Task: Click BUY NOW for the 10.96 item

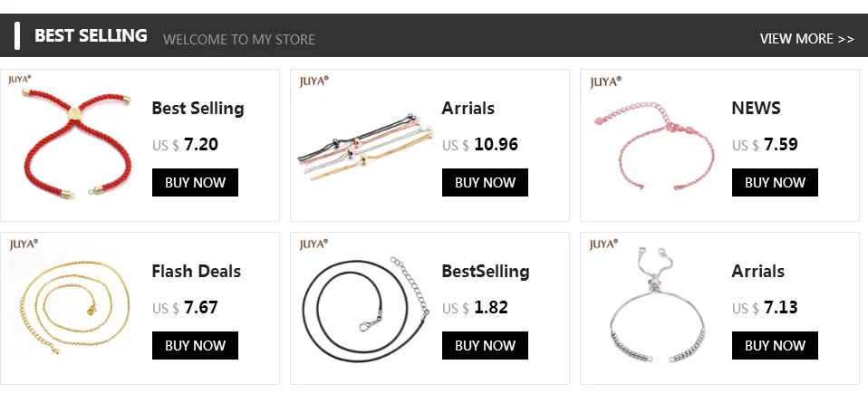Action: click(485, 182)
